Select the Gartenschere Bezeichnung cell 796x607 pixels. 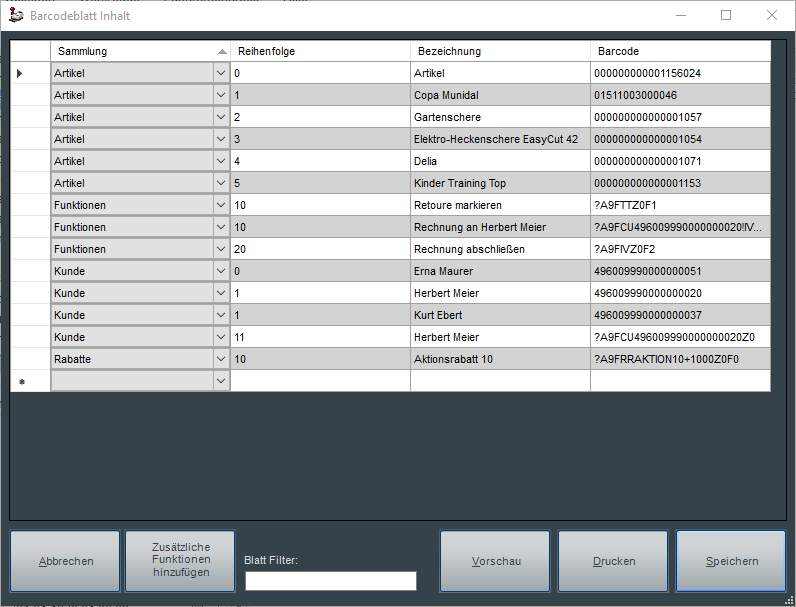pos(500,117)
